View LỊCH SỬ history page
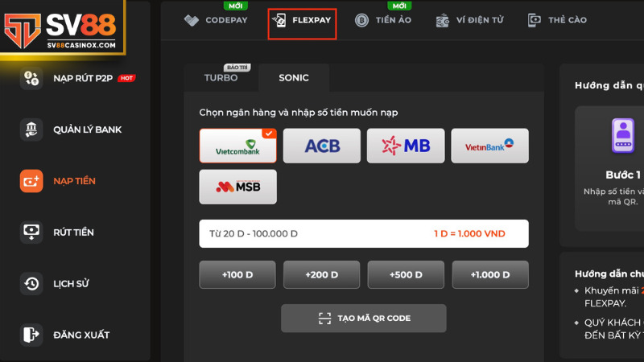This screenshot has width=644, height=362. [x=55, y=284]
